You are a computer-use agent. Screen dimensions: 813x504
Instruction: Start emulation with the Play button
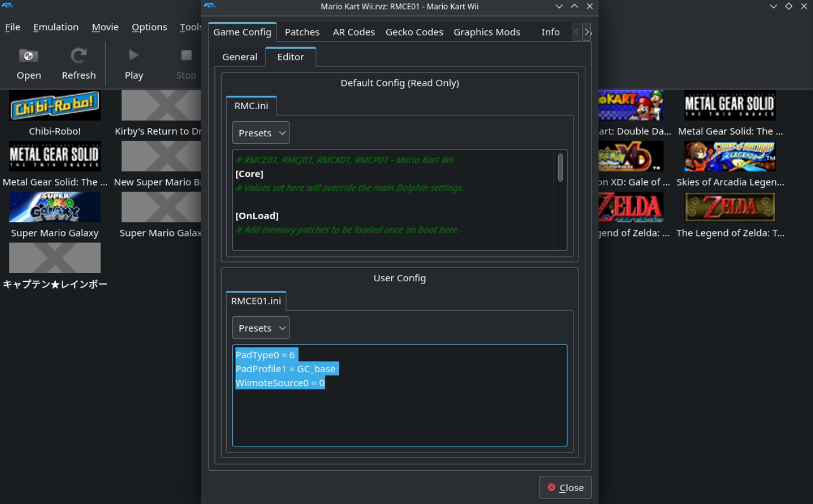(x=134, y=64)
